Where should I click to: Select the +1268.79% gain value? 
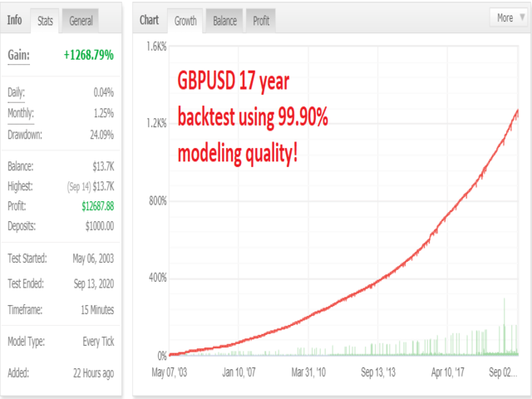point(89,55)
